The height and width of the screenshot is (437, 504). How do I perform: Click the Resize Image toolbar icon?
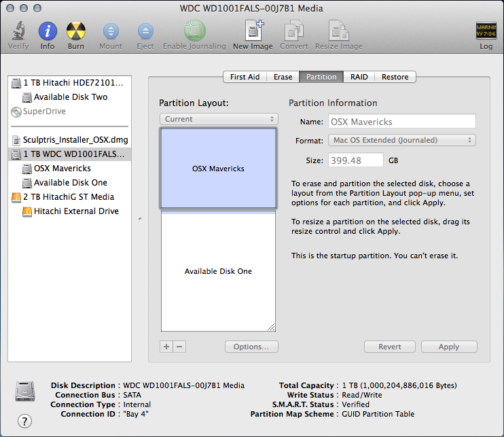coord(338,31)
